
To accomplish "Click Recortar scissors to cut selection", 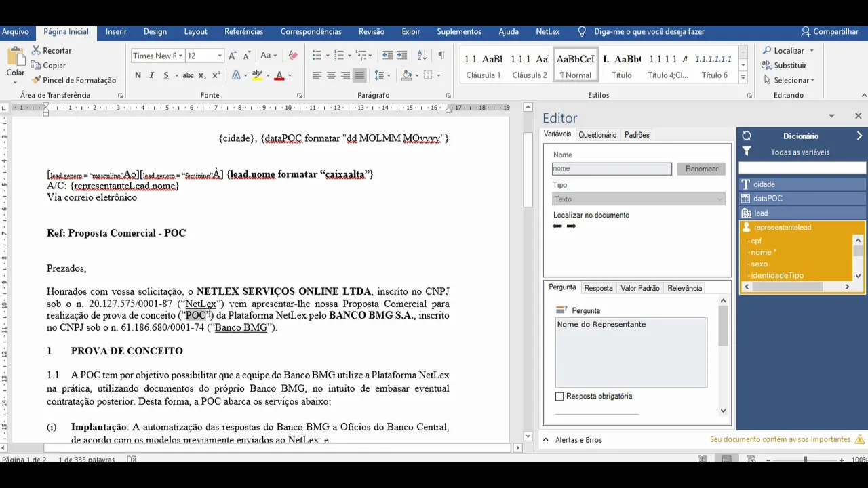I will 51,51.
